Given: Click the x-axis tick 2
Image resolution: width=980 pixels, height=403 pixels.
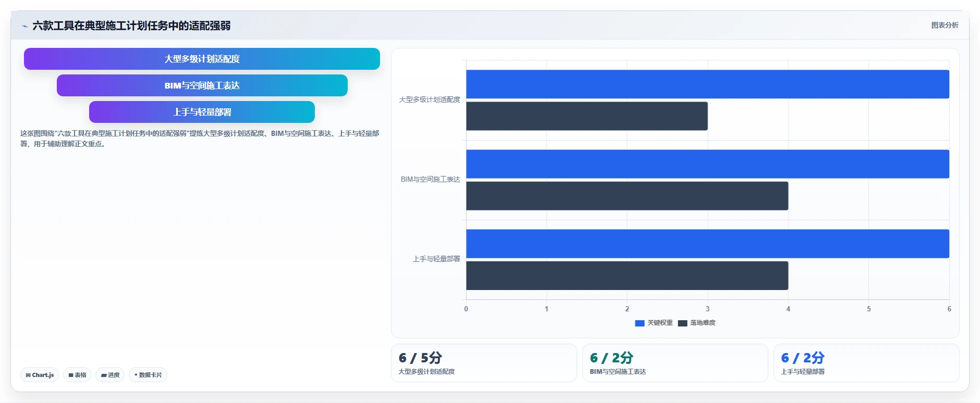Looking at the screenshot, I should pos(627,309).
